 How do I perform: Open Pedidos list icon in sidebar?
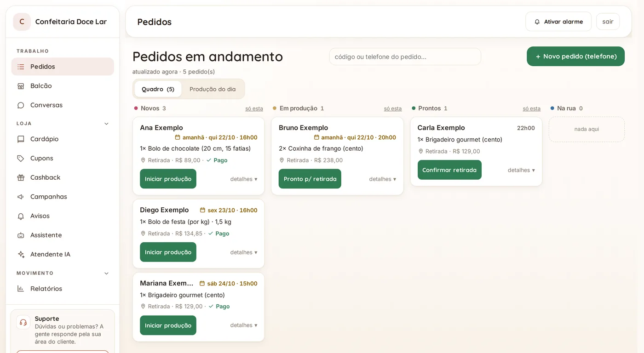(21, 67)
